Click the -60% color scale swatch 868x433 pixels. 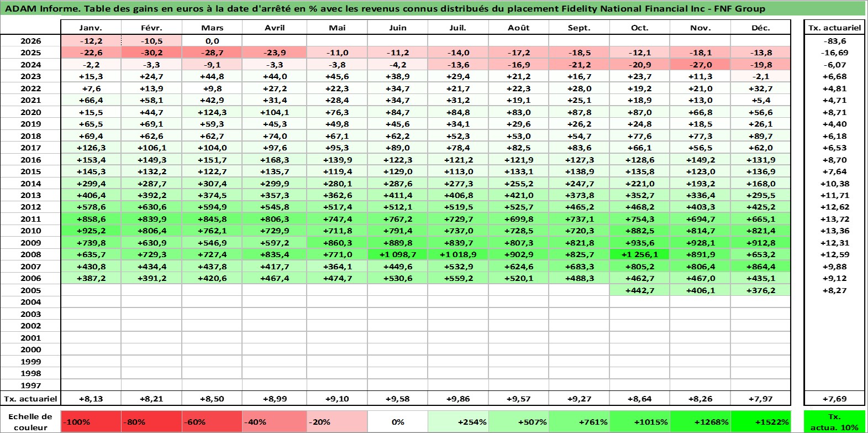pyautogui.click(x=212, y=422)
